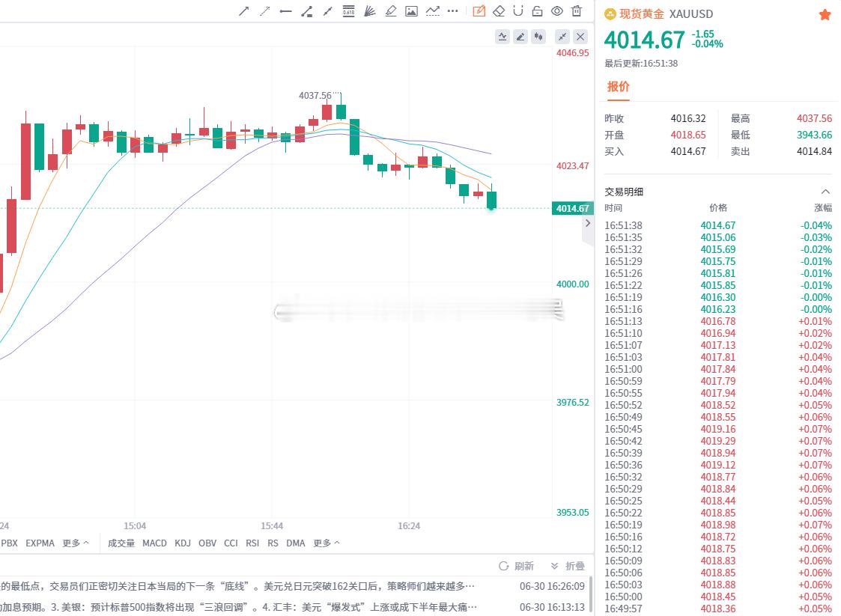
Task: Click the 4015.06 price in trade list
Action: click(717, 237)
